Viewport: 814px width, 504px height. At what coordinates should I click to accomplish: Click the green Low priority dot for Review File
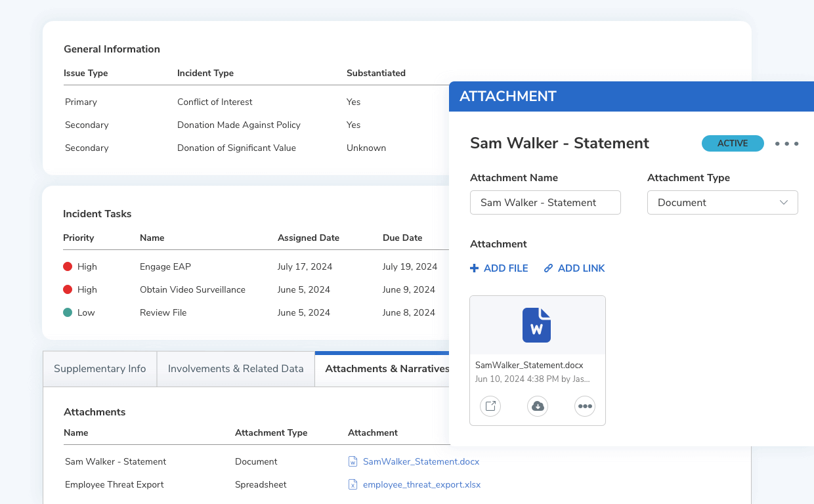pyautogui.click(x=68, y=312)
